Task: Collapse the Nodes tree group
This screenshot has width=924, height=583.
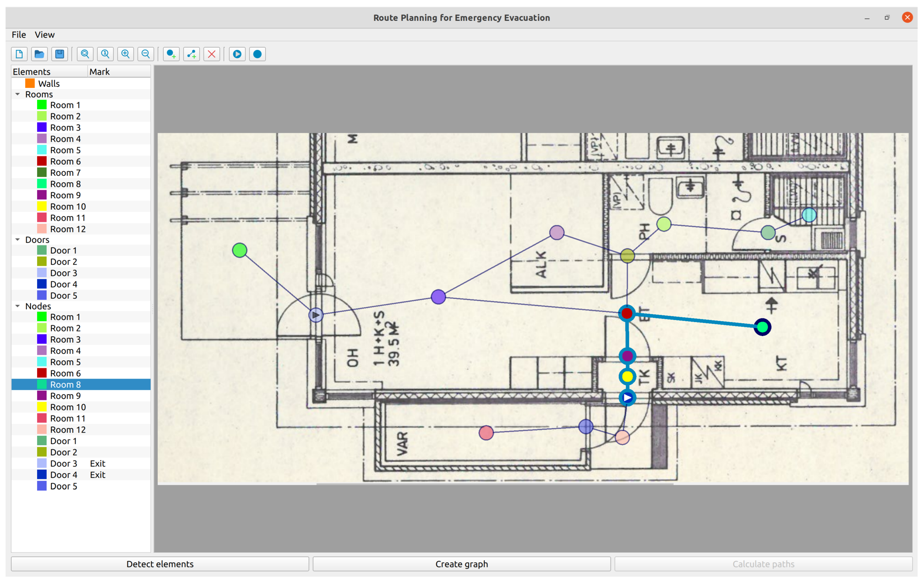Action: 18,306
